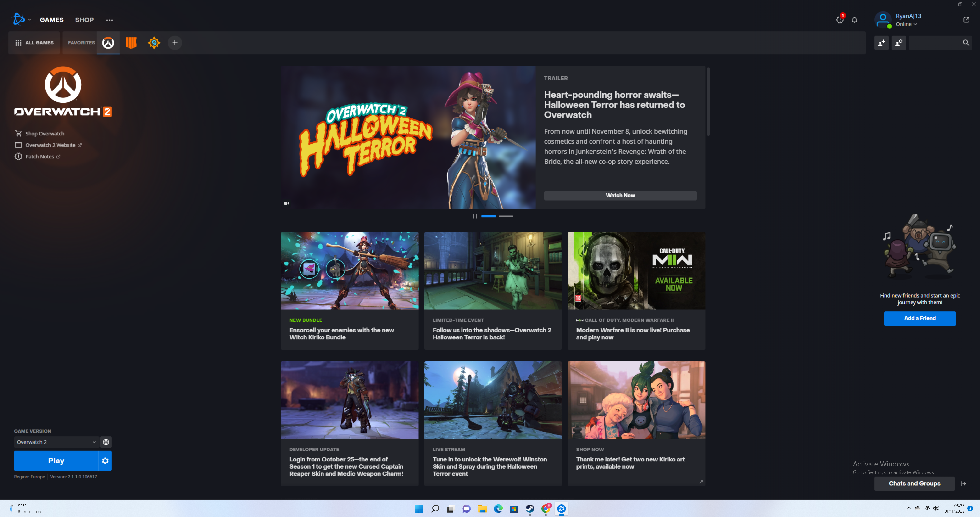This screenshot has height=517, width=980.
Task: Select the first carousel slide indicator
Action: pyautogui.click(x=489, y=216)
